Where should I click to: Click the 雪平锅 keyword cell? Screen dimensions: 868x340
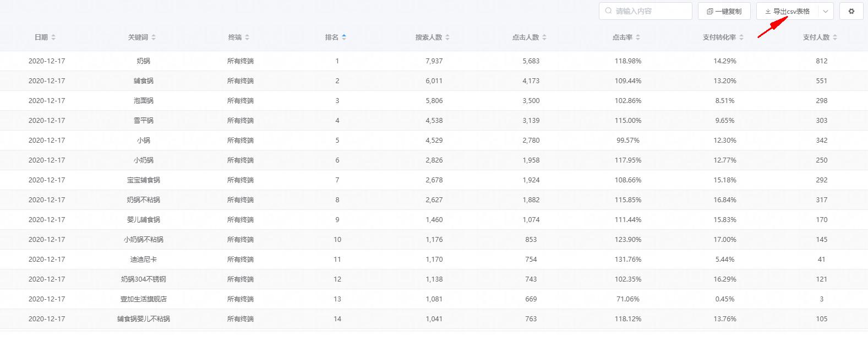(x=143, y=121)
